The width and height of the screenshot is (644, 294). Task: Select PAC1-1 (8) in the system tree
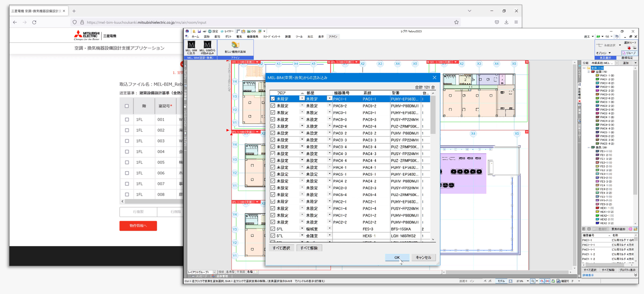(607, 75)
